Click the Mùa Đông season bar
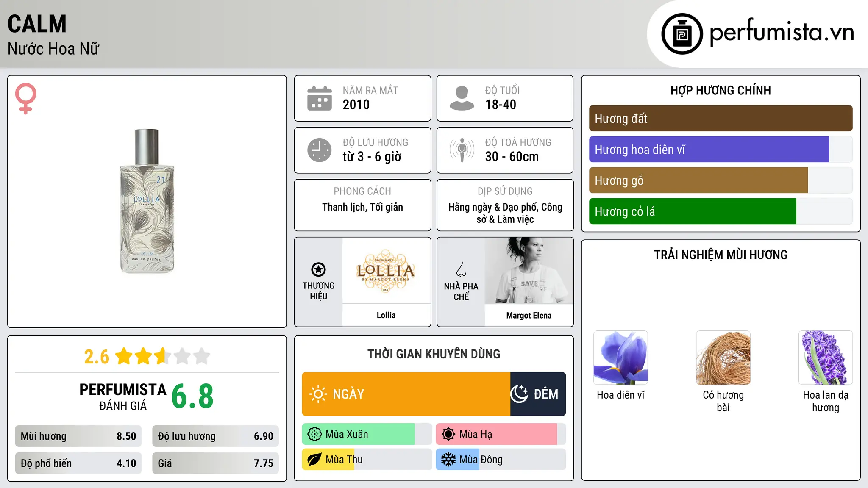Screen dimensions: 868x488 [501, 460]
